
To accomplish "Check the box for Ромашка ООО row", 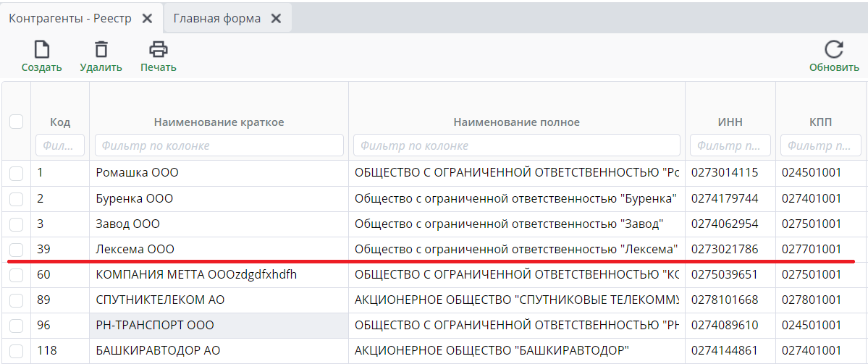I will coord(16,173).
